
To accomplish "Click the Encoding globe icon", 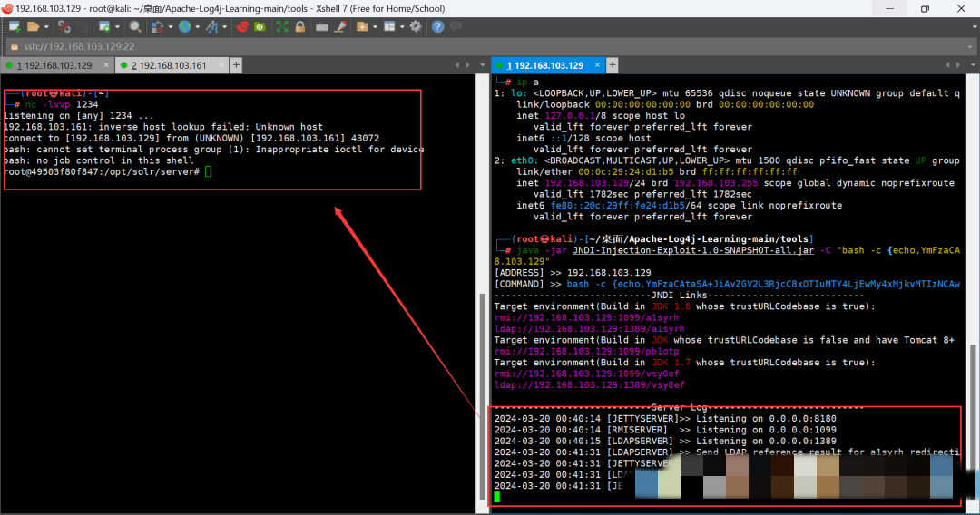I will coord(184,27).
